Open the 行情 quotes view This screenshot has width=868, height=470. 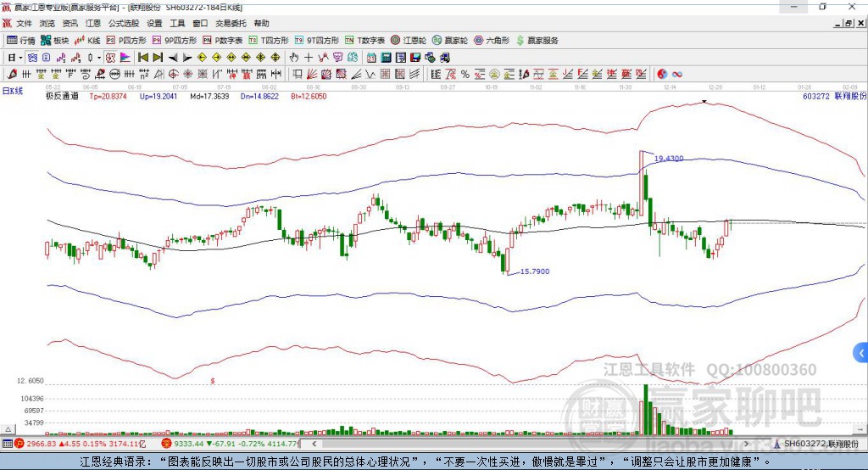21,41
